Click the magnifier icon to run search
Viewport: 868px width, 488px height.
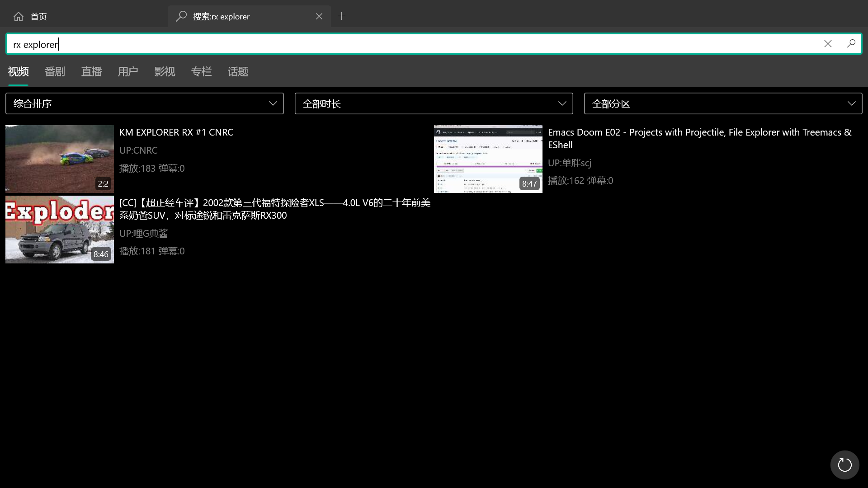pyautogui.click(x=851, y=43)
